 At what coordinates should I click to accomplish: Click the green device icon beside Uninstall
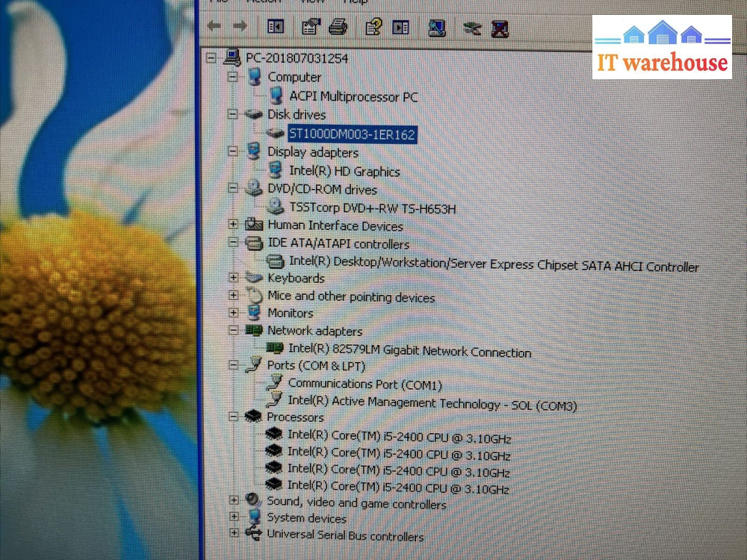[x=471, y=28]
